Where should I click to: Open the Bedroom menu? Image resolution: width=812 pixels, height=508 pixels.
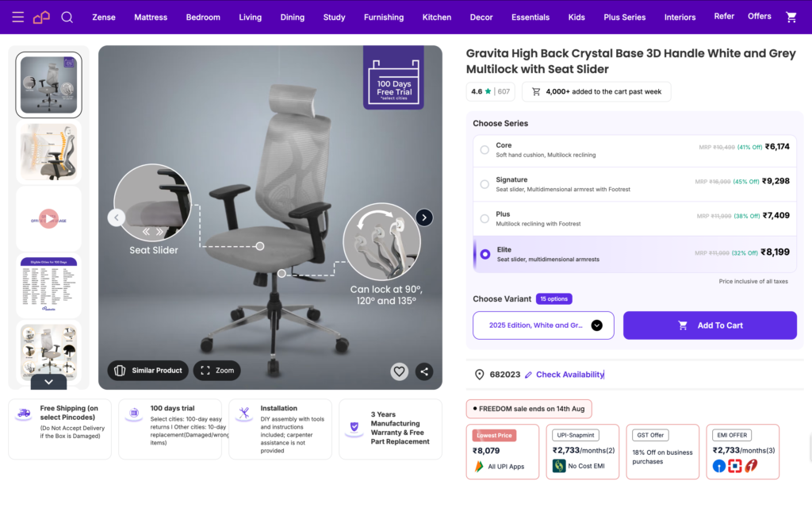point(203,17)
